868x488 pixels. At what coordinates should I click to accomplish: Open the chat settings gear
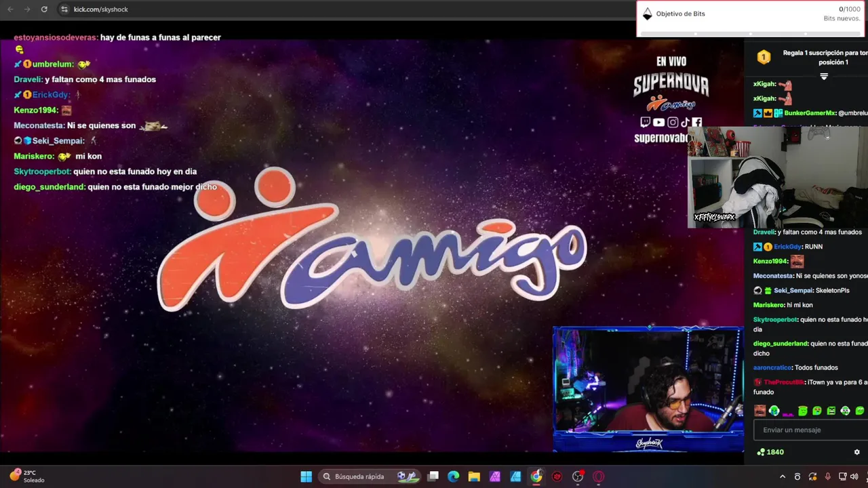[856, 452]
